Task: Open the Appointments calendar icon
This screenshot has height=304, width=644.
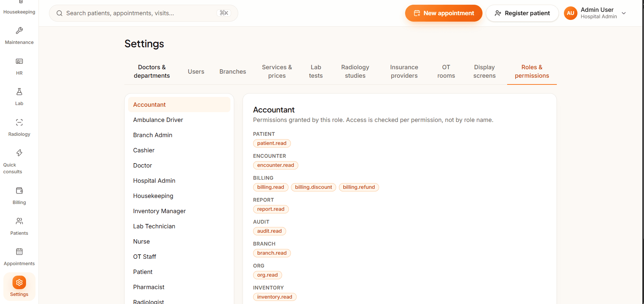Action: pyautogui.click(x=19, y=252)
